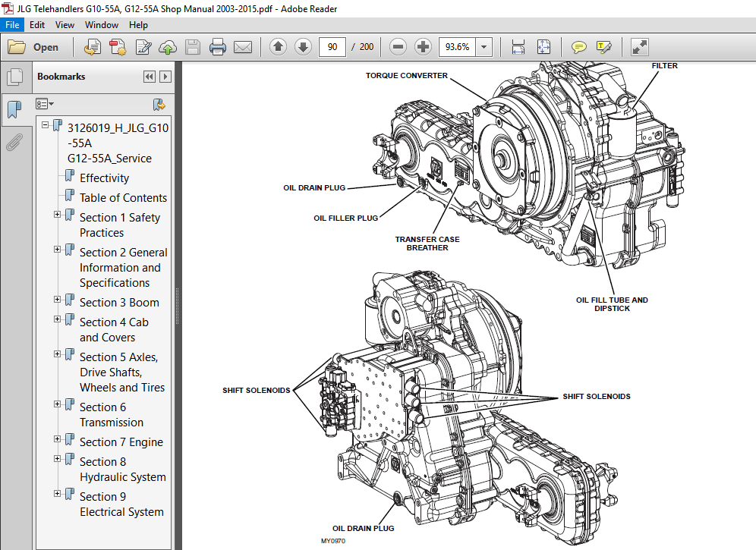The image size is (756, 550).
Task: Open the zoom percentage dropdown
Action: 484,46
